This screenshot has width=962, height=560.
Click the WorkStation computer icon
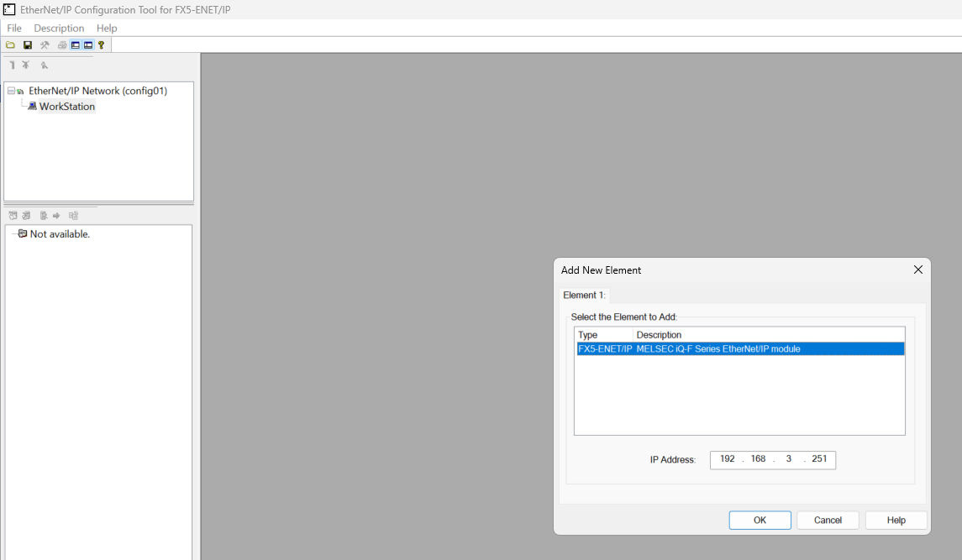[32, 107]
